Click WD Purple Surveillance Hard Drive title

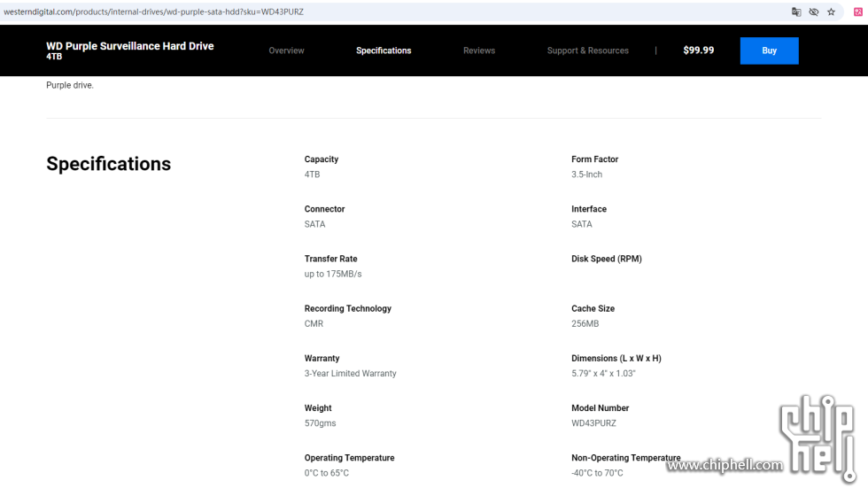tap(130, 46)
